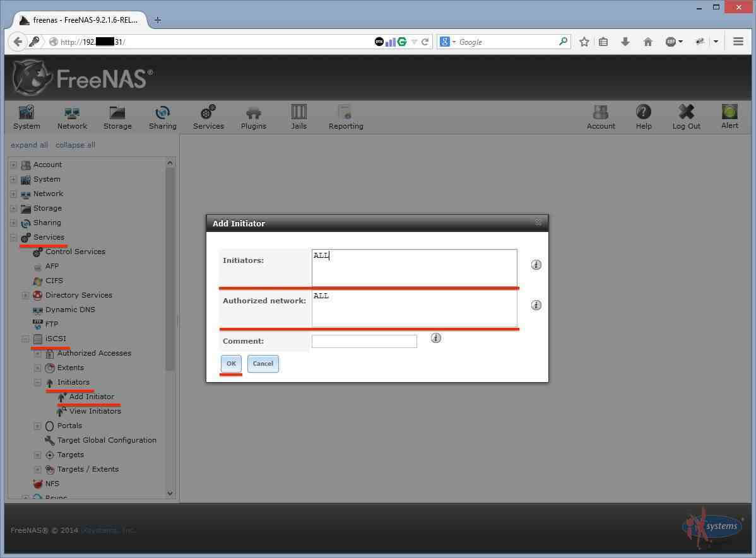Show info for Authorized network field
756x558 pixels.
point(536,305)
